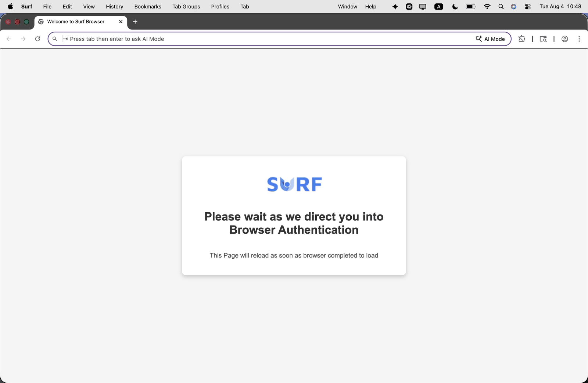This screenshot has height=383, width=588.
Task: Open the Tab Groups menu
Action: 186,7
